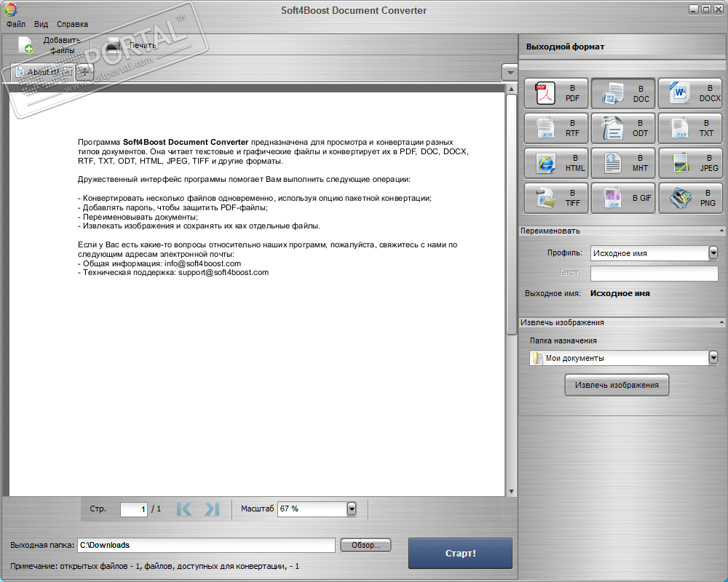Screen dimensions: 728x582
Task: Choose the GIF output format
Action: 623,198
